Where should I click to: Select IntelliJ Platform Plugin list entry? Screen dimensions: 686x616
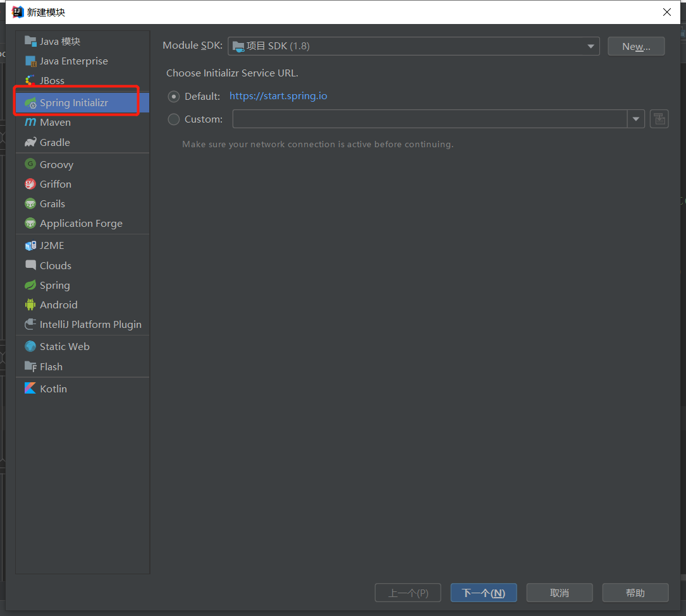pos(90,324)
